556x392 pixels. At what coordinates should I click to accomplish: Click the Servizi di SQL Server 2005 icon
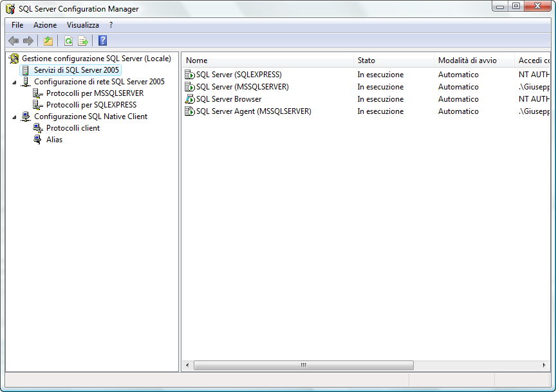[26, 70]
